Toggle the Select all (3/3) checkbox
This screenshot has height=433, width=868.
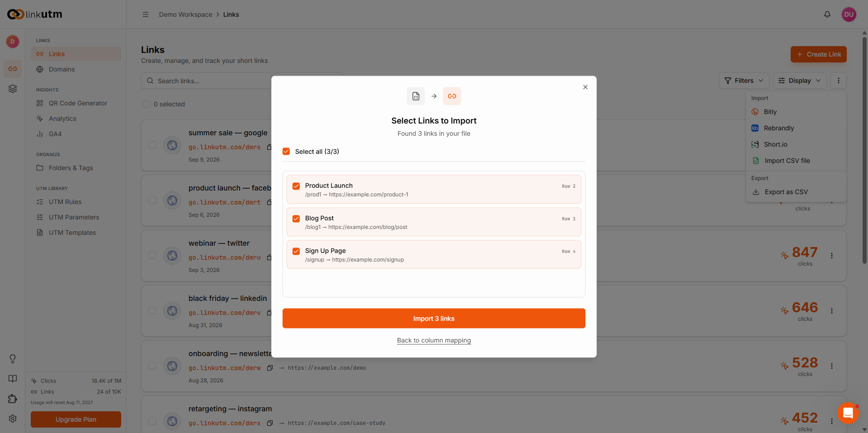(286, 152)
